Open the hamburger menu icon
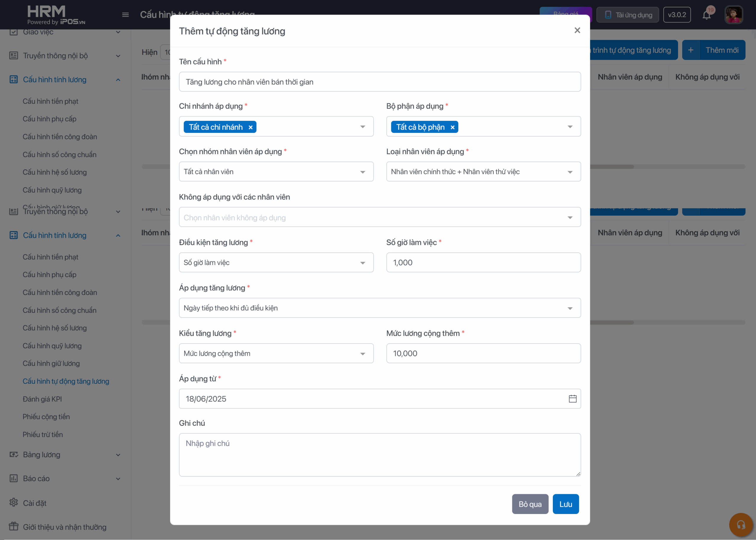This screenshot has height=540, width=756. tap(125, 15)
